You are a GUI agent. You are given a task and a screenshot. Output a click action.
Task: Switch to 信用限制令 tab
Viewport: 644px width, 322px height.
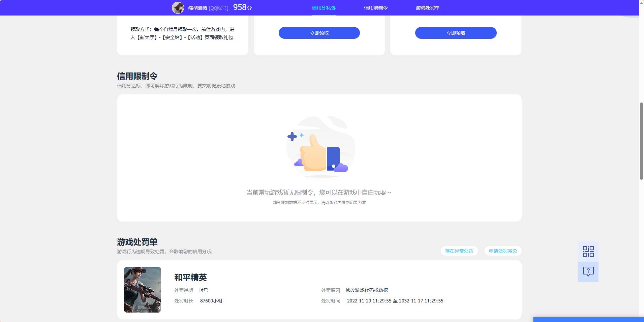pyautogui.click(x=376, y=8)
